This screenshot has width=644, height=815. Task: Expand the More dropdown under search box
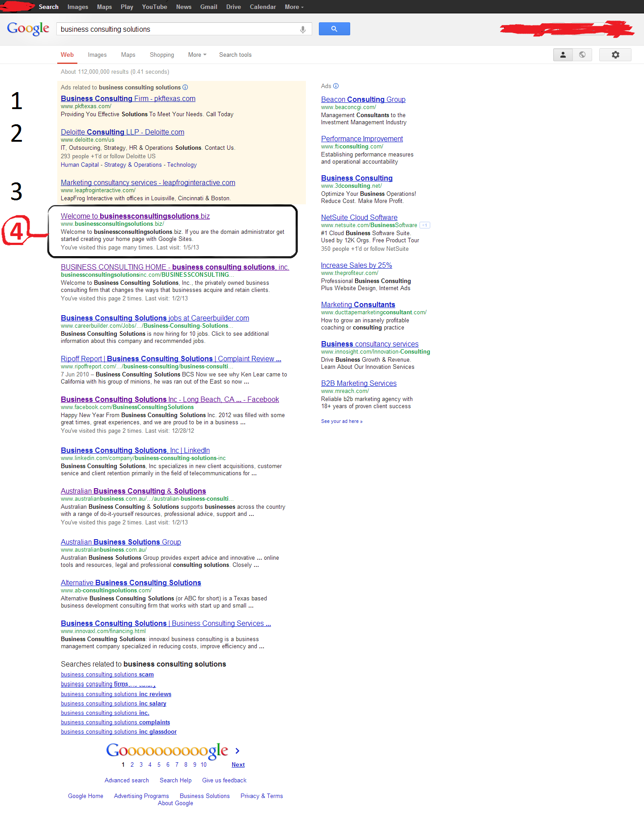point(197,55)
